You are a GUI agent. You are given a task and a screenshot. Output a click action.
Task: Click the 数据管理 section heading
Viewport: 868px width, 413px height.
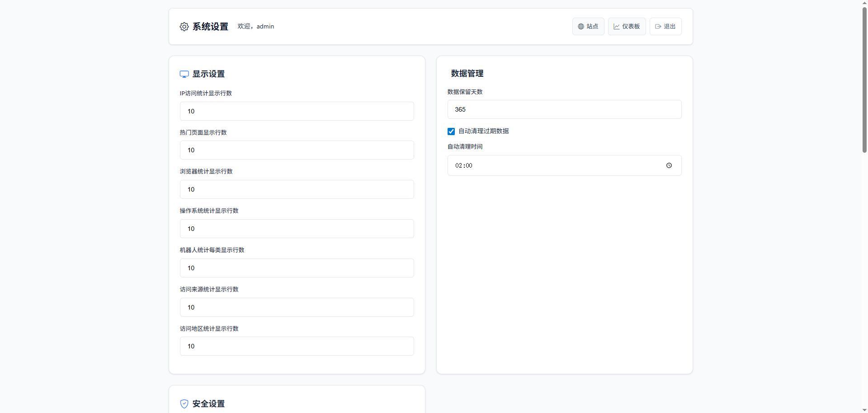click(467, 74)
